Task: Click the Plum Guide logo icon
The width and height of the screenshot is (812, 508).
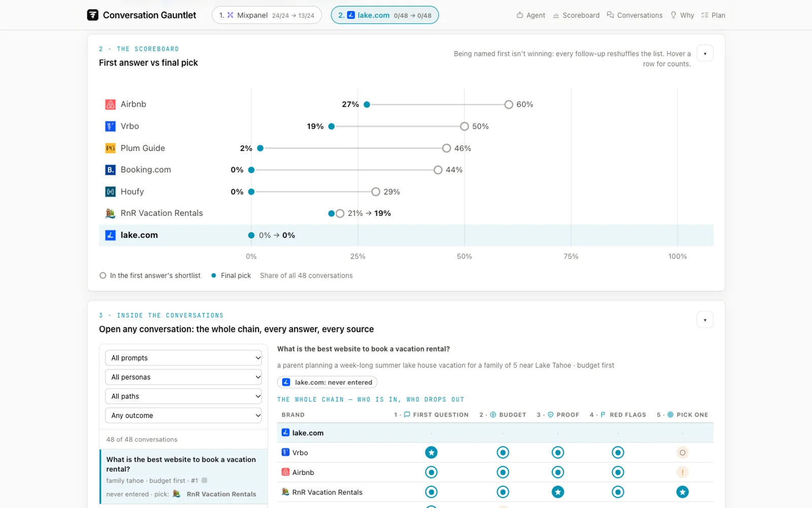Action: click(x=110, y=148)
